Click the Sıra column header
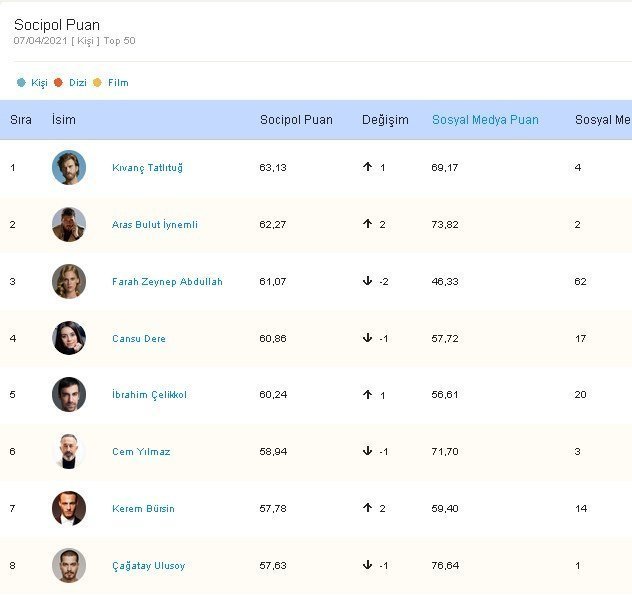The height and width of the screenshot is (595, 632). tap(21, 120)
